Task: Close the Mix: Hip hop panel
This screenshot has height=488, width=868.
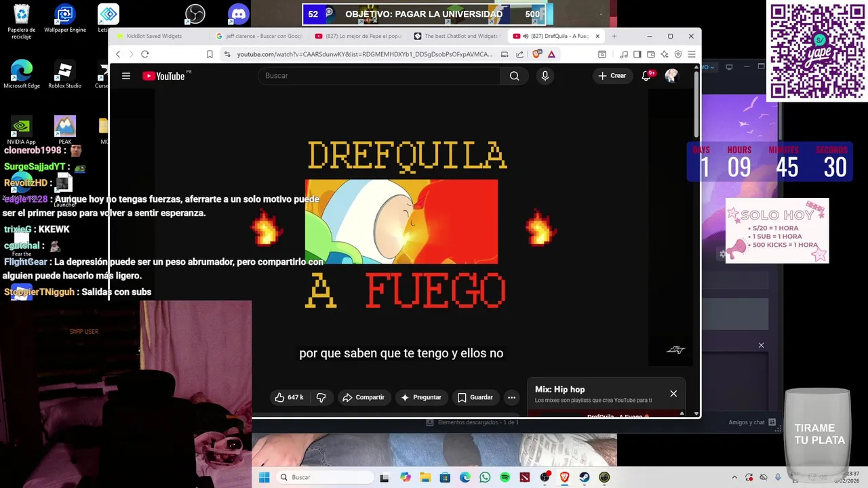Action: (673, 394)
